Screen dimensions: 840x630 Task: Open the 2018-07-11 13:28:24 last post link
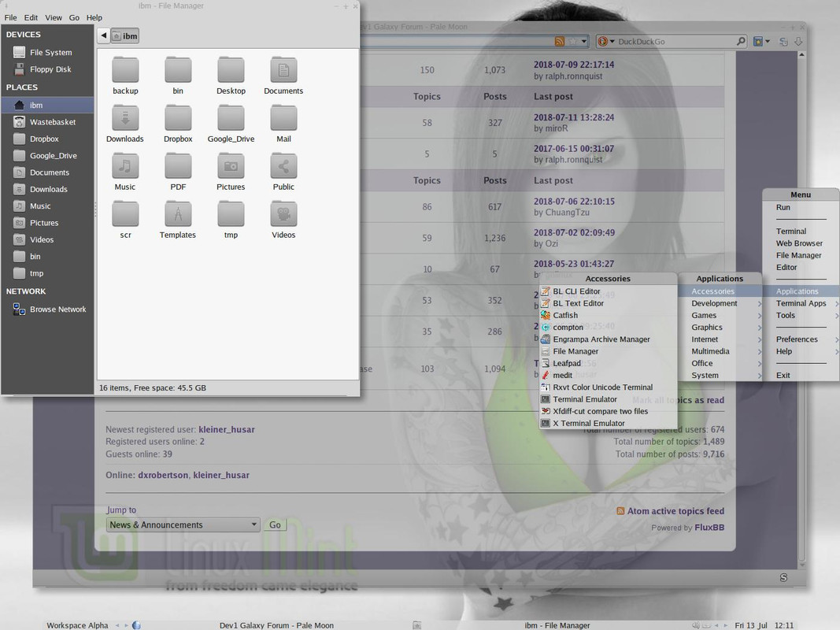574,117
